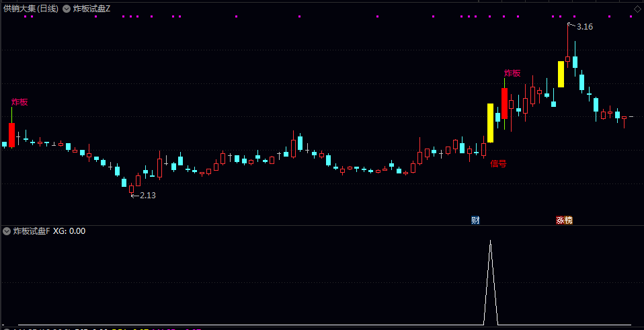Screen dimensions: 644x330
Task: Click the 3.16 high price label
Action: point(585,27)
